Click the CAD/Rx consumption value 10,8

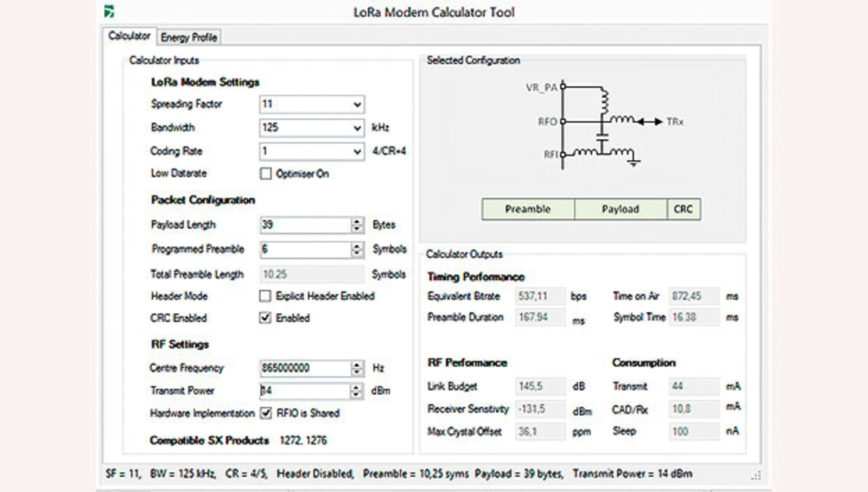(694, 409)
